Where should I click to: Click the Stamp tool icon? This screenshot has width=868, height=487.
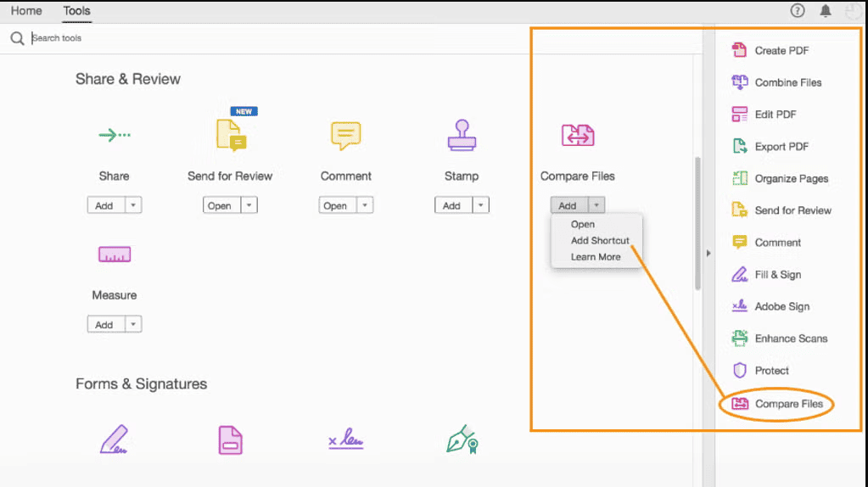[462, 135]
